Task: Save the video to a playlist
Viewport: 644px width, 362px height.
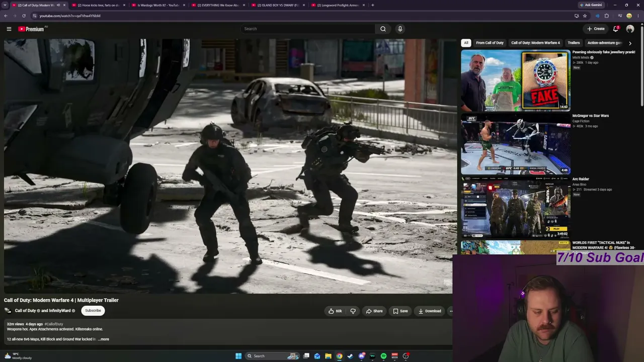Action: click(400, 311)
